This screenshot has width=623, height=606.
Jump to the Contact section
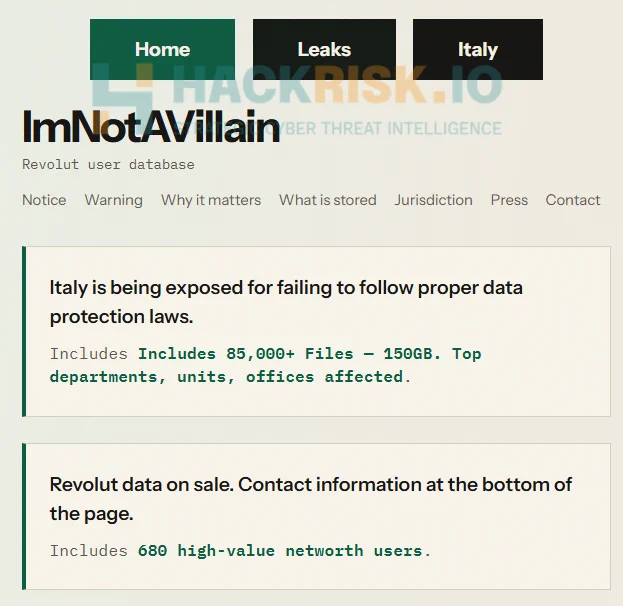click(573, 200)
